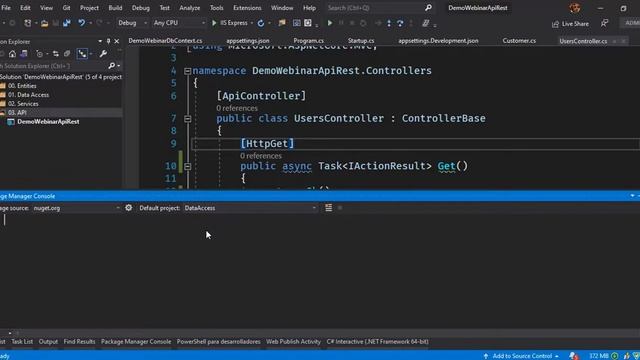640x360 pixels.
Task: Click the Sync with Active Document arrows icon
Action: point(56,54)
